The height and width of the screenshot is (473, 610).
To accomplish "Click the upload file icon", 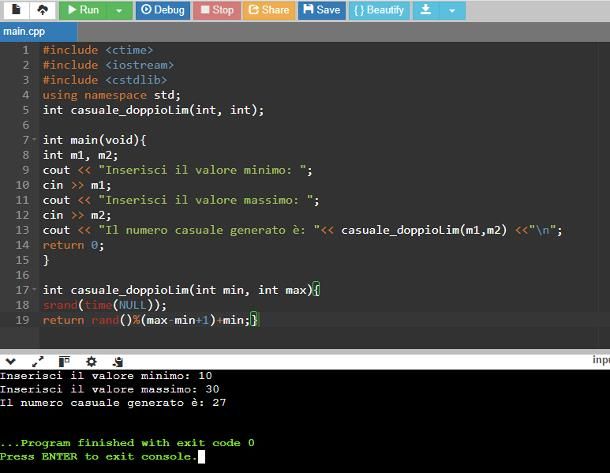I will (x=42, y=10).
